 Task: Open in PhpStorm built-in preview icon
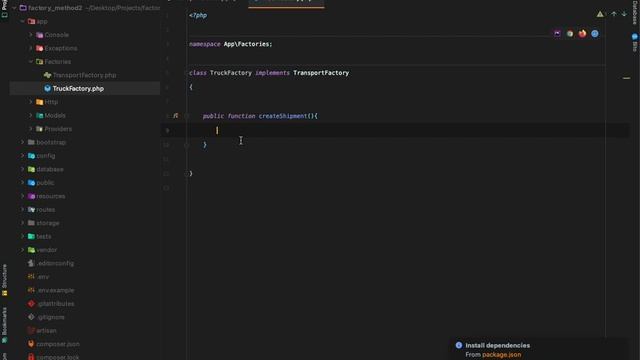pyautogui.click(x=557, y=33)
